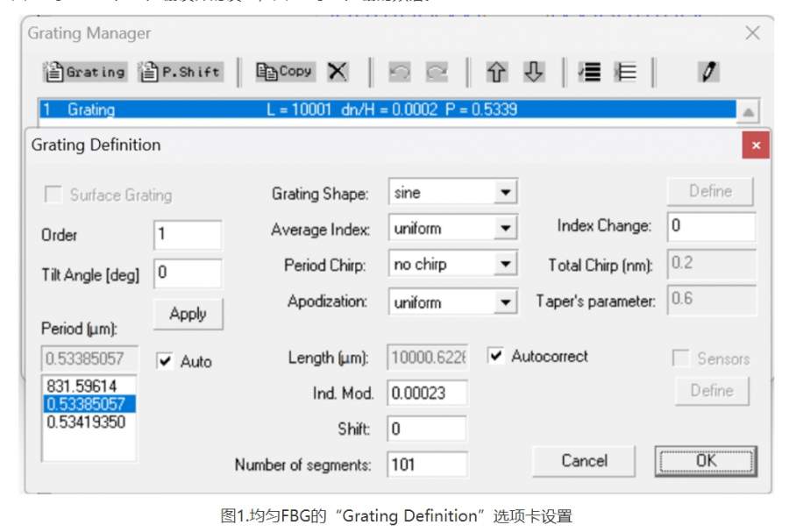Viewport: 789px width, 532px height.
Task: Click the Index Change input field
Action: tap(711, 226)
